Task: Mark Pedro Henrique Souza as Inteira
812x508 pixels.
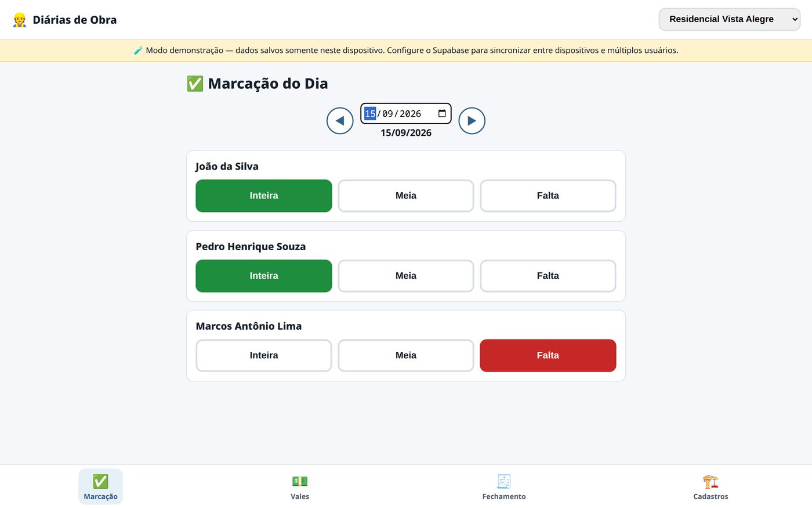Action: point(264,276)
